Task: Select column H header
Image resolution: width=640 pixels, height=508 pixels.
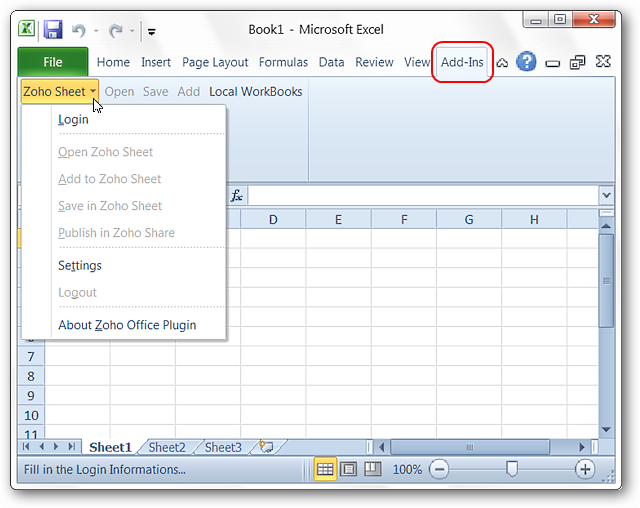Action: point(534,220)
